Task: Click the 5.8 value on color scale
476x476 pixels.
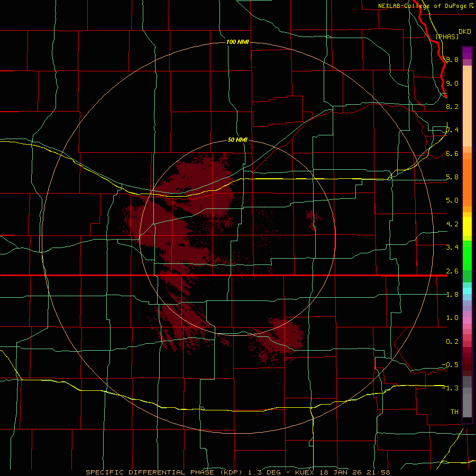Action: [x=452, y=177]
